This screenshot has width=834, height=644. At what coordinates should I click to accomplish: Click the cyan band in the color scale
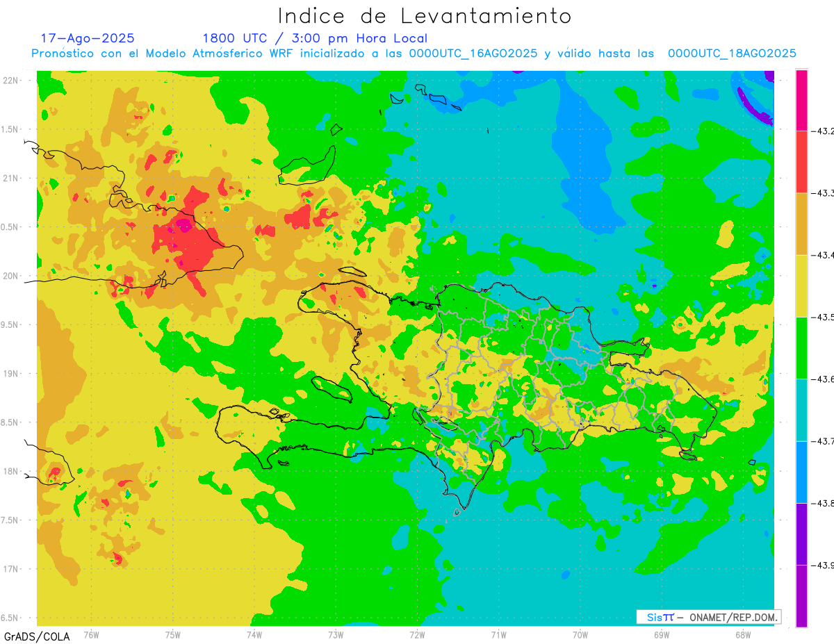click(x=801, y=410)
